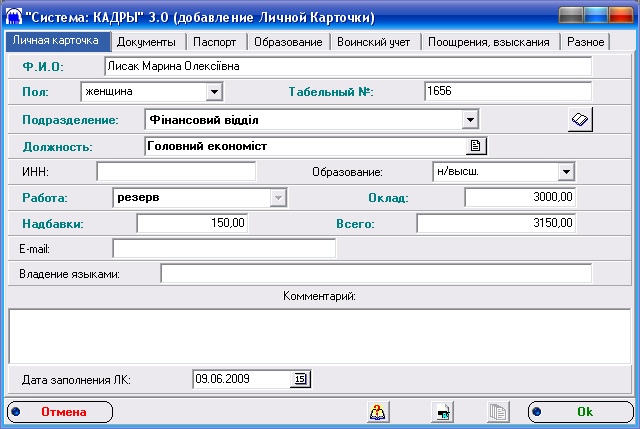
Task: Click the date field 09.06.2009
Action: point(242,379)
